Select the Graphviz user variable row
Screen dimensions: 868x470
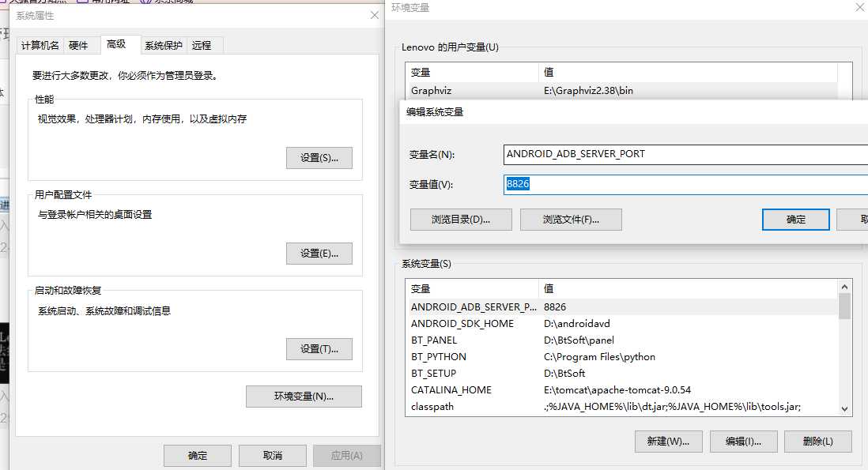(621, 91)
